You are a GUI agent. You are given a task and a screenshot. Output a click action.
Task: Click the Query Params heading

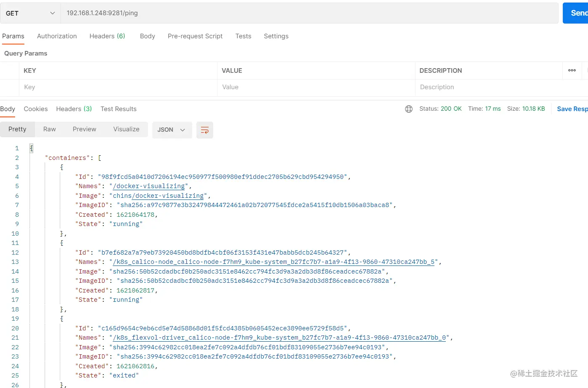coord(26,53)
